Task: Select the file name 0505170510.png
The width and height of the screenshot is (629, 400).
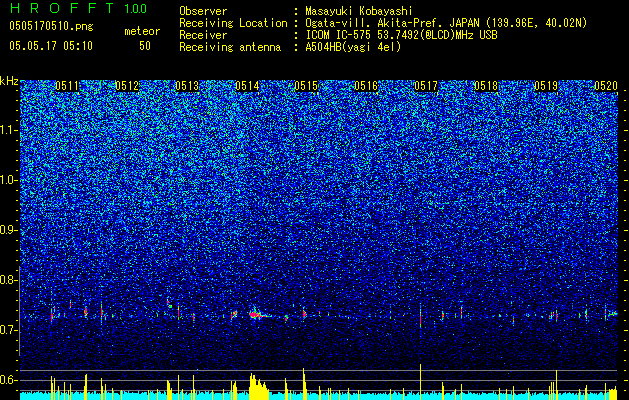Action: coord(51,27)
